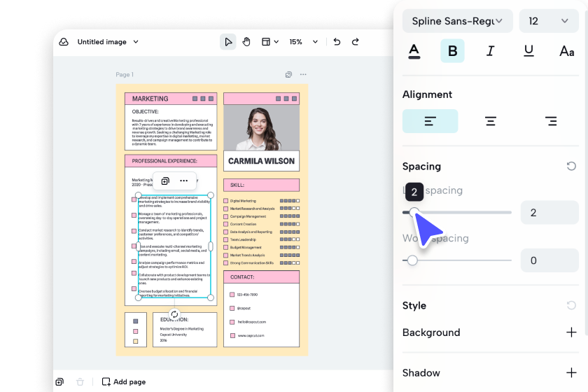Image resolution: width=588 pixels, height=392 pixels.
Task: Select the Content Creation skill text
Action: click(243, 224)
